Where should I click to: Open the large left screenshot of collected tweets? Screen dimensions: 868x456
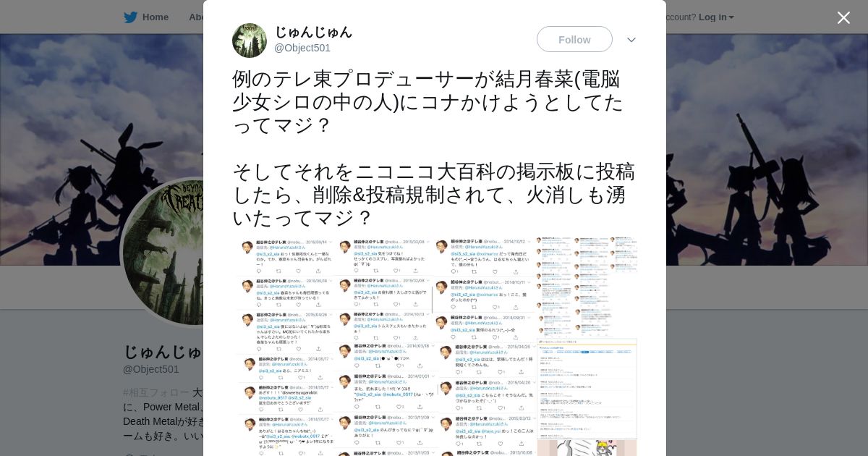tap(386, 346)
